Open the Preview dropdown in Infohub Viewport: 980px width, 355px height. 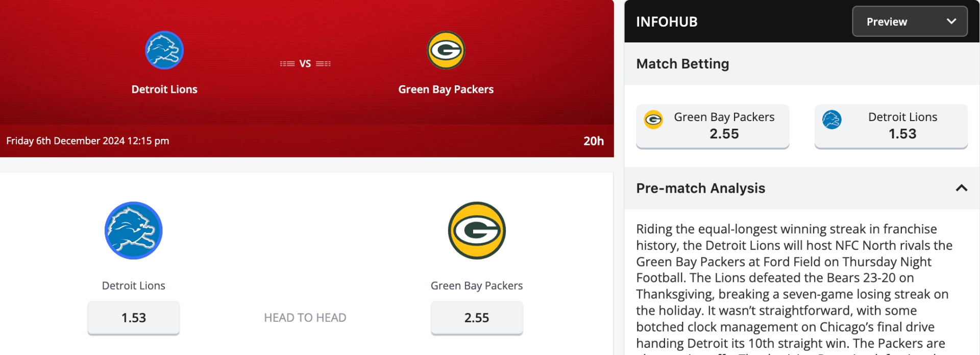[910, 21]
